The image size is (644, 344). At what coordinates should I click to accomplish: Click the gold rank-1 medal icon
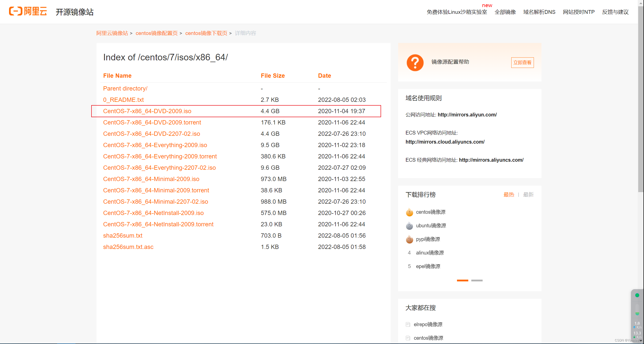click(409, 212)
